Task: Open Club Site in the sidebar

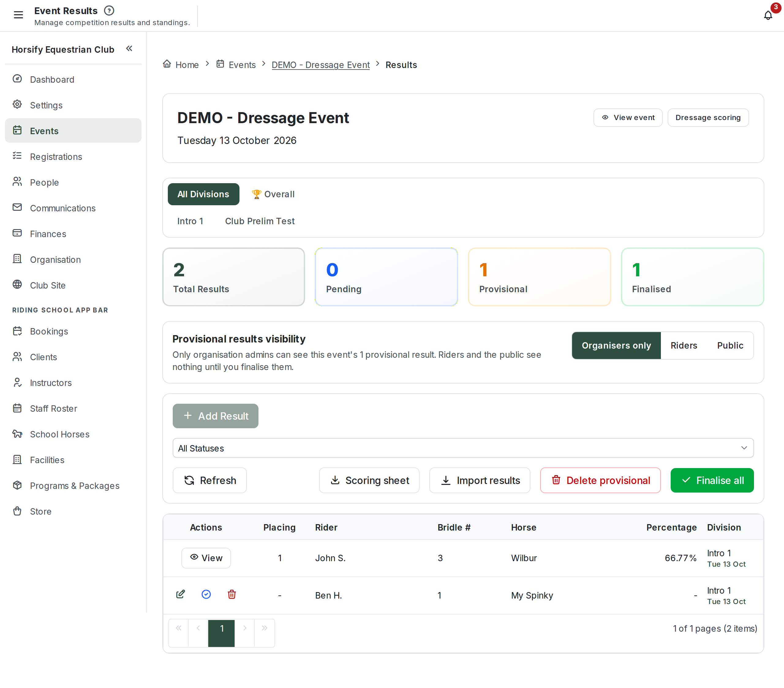Action: pyautogui.click(x=73, y=285)
